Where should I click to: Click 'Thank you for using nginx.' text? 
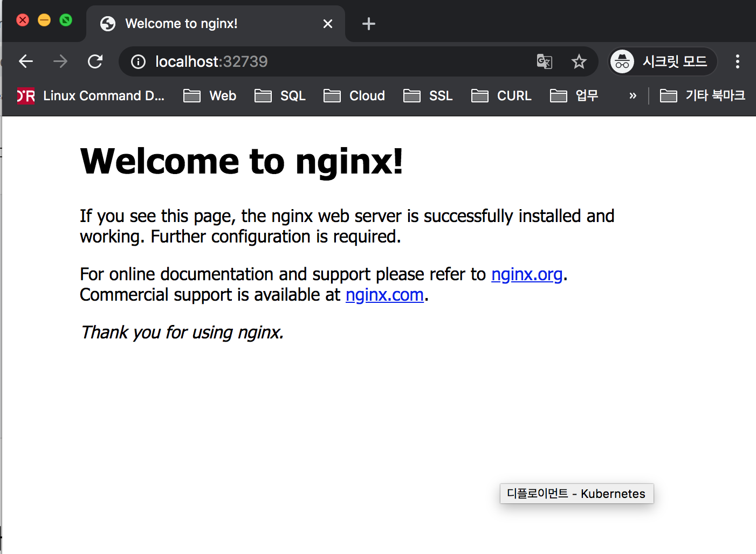[x=182, y=333]
